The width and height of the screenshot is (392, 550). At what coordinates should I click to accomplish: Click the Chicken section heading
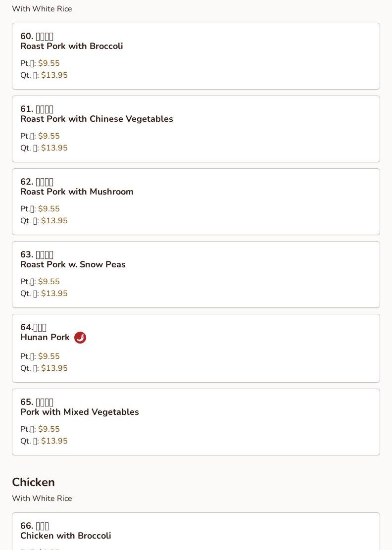[x=33, y=482]
